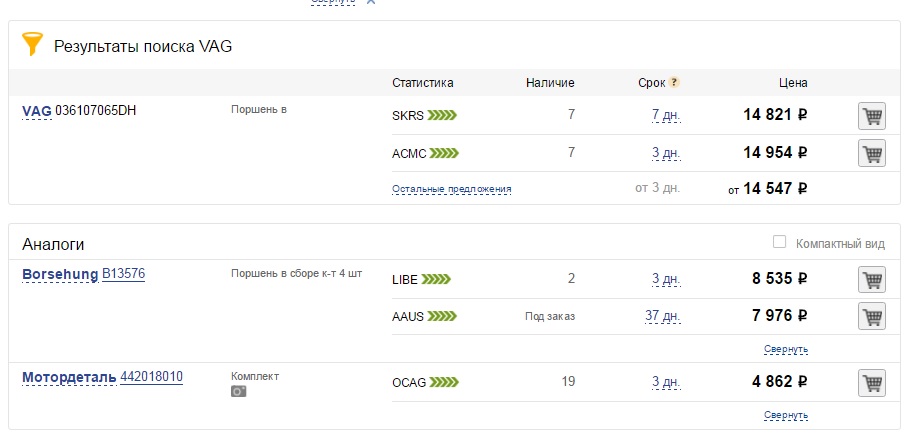The width and height of the screenshot is (910, 448).
Task: Click the price 7 976 ₽
Action: (x=780, y=316)
